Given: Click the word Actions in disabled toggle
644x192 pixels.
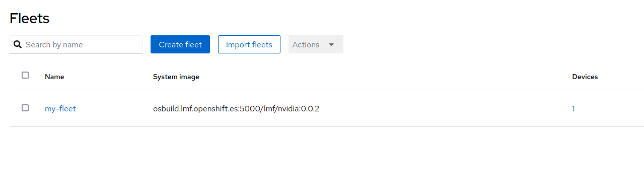Looking at the screenshot, I should [x=306, y=44].
